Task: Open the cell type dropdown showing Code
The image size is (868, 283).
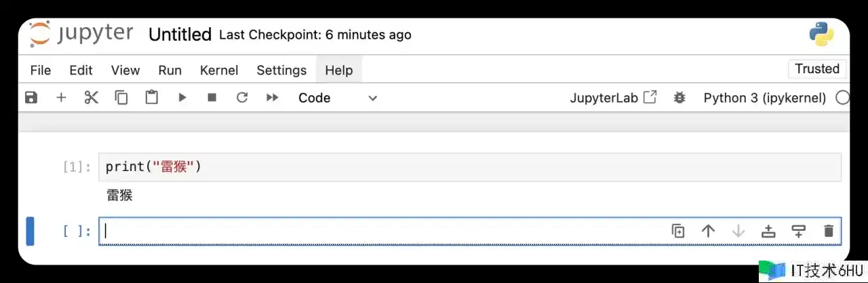Action: (x=338, y=98)
